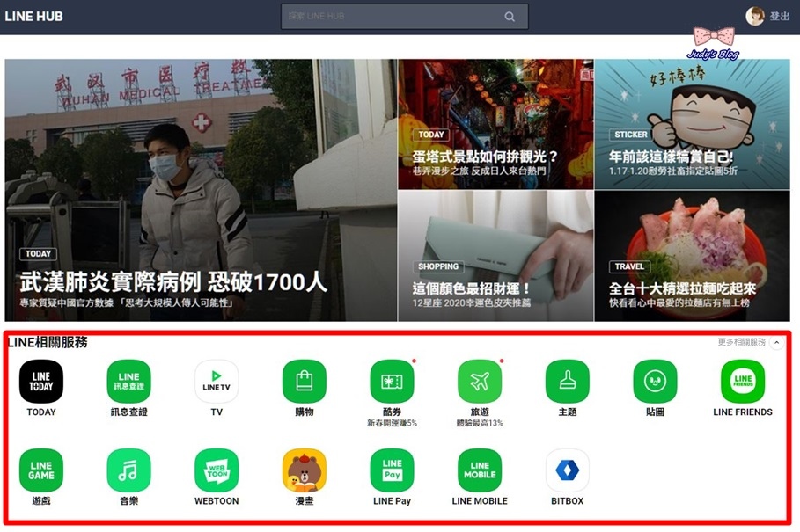Open the LINE 訊息查證 fact-check icon

(x=129, y=381)
